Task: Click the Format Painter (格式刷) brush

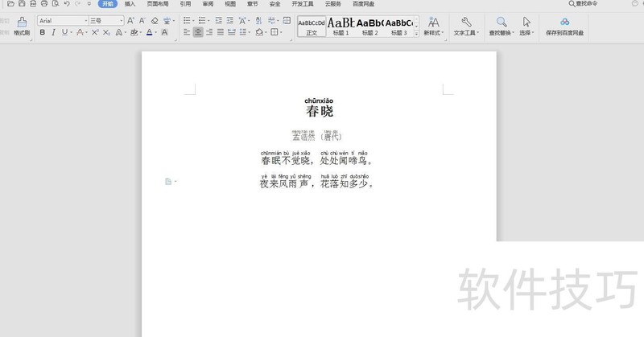Action: [22, 26]
